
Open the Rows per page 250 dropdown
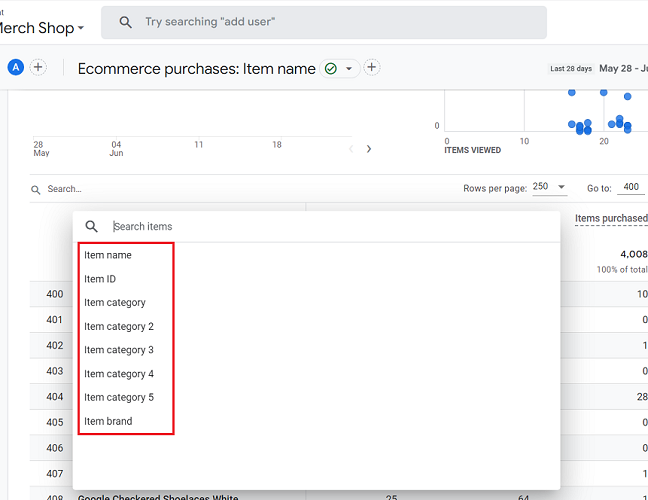pyautogui.click(x=549, y=187)
